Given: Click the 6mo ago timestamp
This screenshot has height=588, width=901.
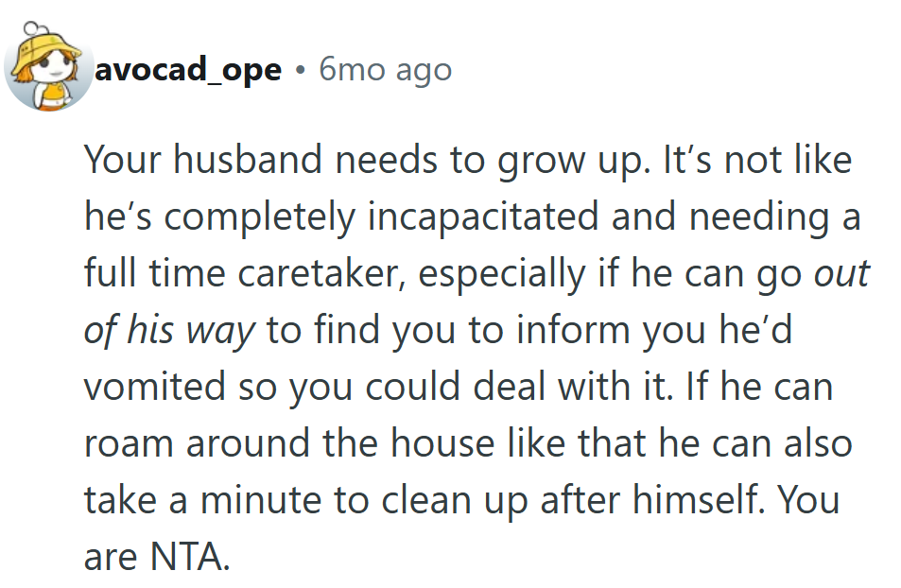Looking at the screenshot, I should tap(385, 69).
